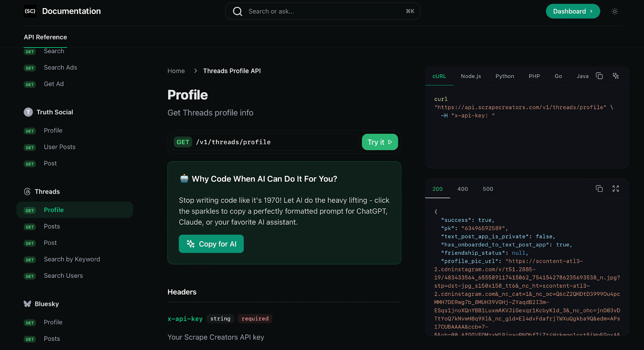Copy the 200 response JSON

click(599, 188)
